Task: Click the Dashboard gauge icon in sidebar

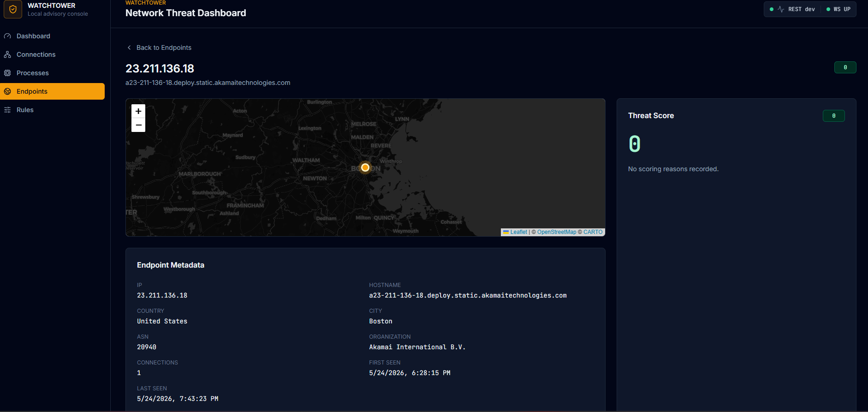Action: point(7,36)
